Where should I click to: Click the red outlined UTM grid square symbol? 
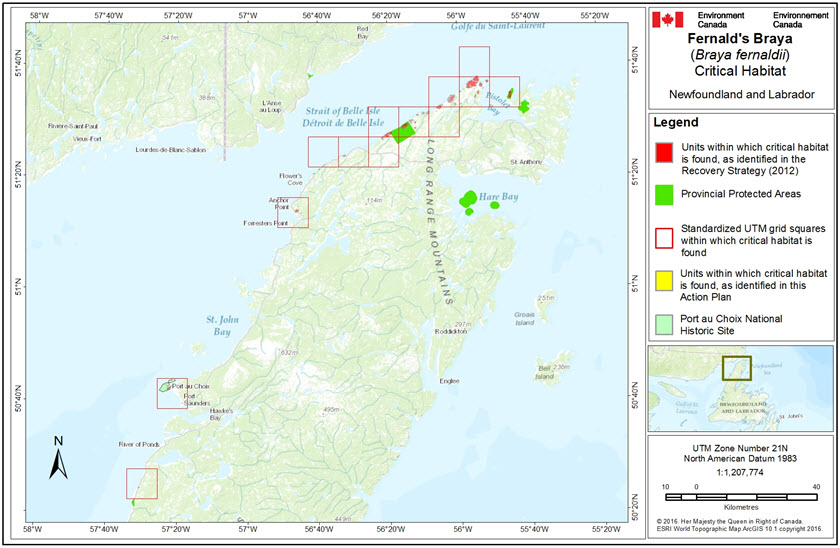[663, 239]
